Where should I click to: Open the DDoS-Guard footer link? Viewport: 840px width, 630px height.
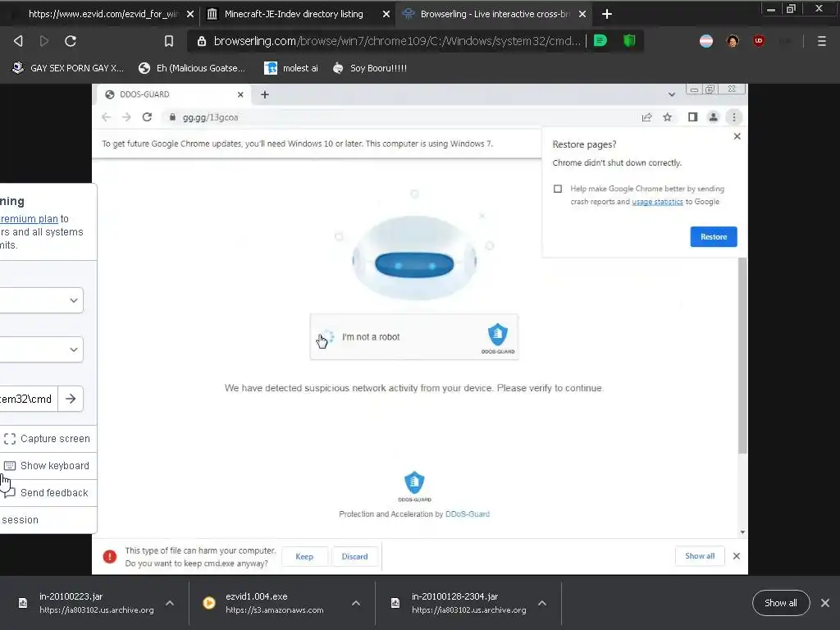(467, 514)
